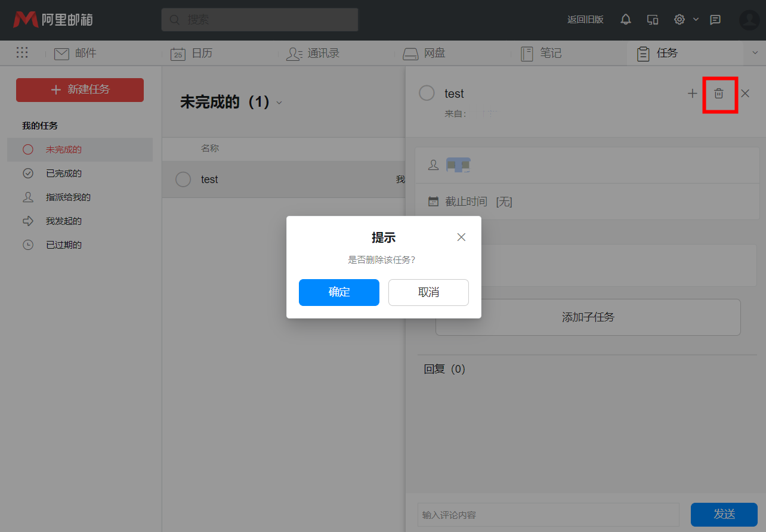
Task: Confirm deletion by clicking 确定
Action: 339,292
